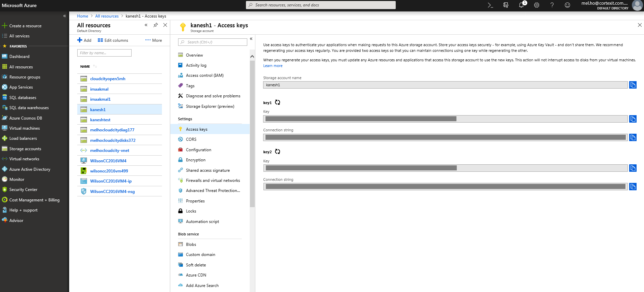Open Encryption settings
Image resolution: width=644 pixels, height=292 pixels.
point(196,160)
